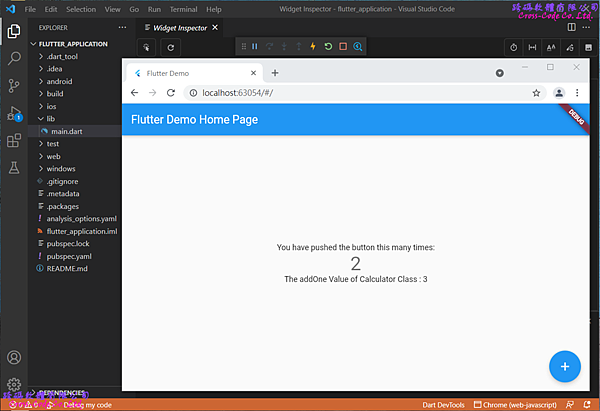Image resolution: width=600 pixels, height=411 pixels.
Task: Open the Source Control view in activity bar
Action: click(x=14, y=86)
